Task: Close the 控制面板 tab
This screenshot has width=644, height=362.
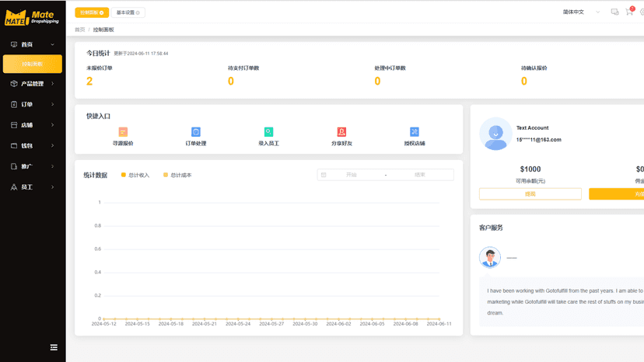Action: click(101, 12)
